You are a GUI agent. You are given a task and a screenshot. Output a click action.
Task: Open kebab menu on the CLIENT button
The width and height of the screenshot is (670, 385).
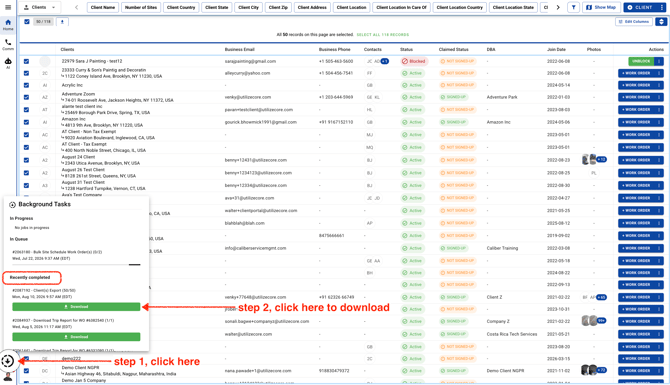pyautogui.click(x=661, y=7)
